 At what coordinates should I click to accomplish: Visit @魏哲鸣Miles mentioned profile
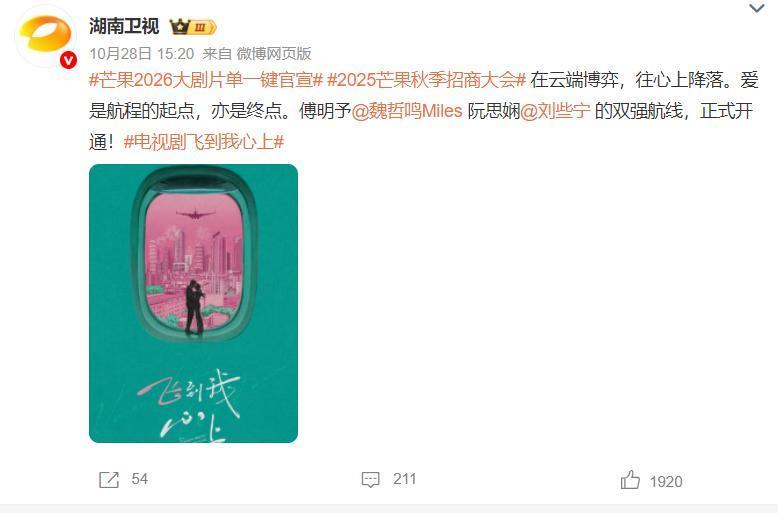407,111
